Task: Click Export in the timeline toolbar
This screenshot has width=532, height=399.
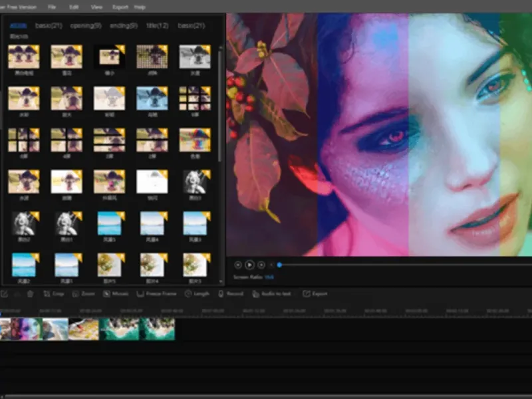Action: 315,293
